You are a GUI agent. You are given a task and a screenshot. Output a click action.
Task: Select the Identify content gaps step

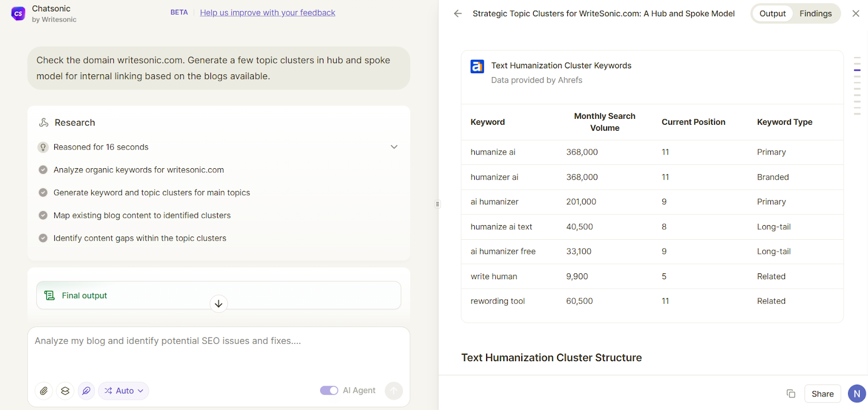139,238
